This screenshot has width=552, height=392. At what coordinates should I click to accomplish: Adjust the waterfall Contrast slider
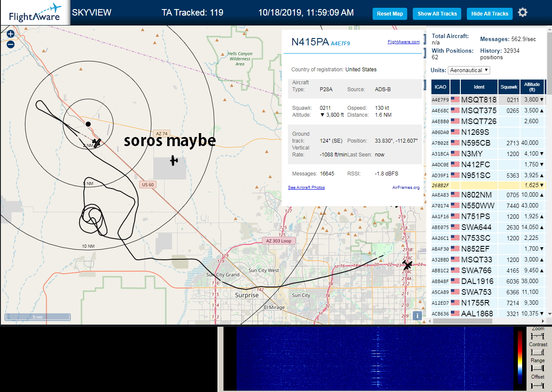[538, 352]
